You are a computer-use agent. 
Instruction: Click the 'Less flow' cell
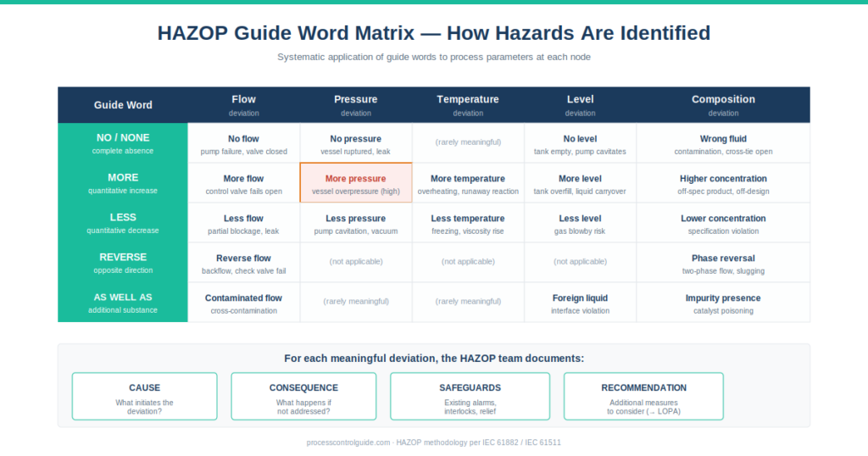point(243,222)
